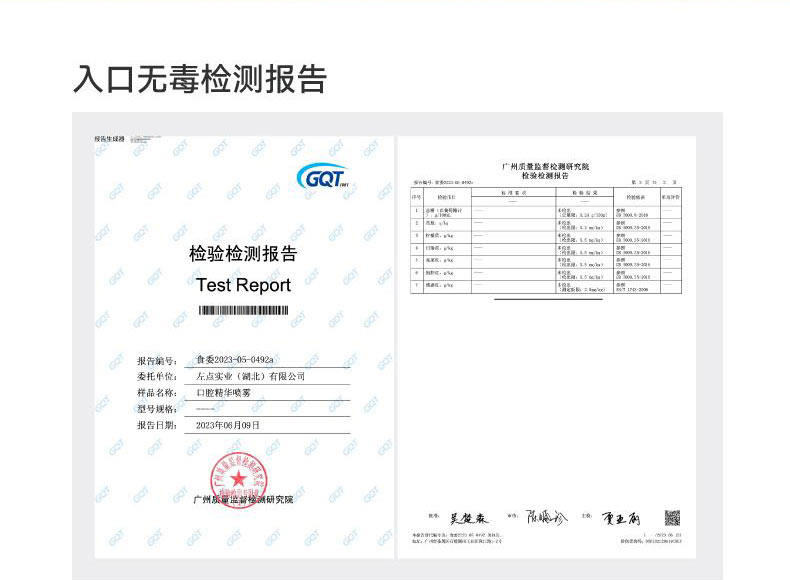This screenshot has width=790, height=580.
Task: Click the second page header 广州质量监督检测研究院
Action: [x=545, y=166]
